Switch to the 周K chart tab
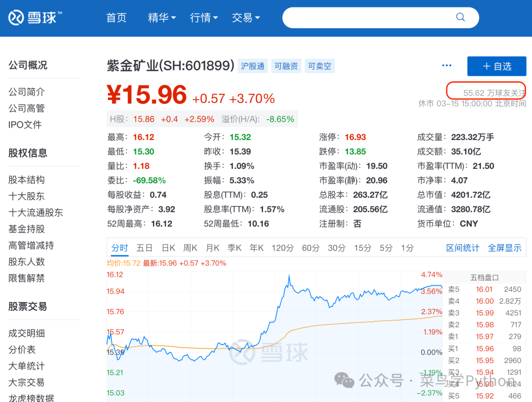Image resolution: width=532 pixels, height=402 pixels. [x=190, y=248]
